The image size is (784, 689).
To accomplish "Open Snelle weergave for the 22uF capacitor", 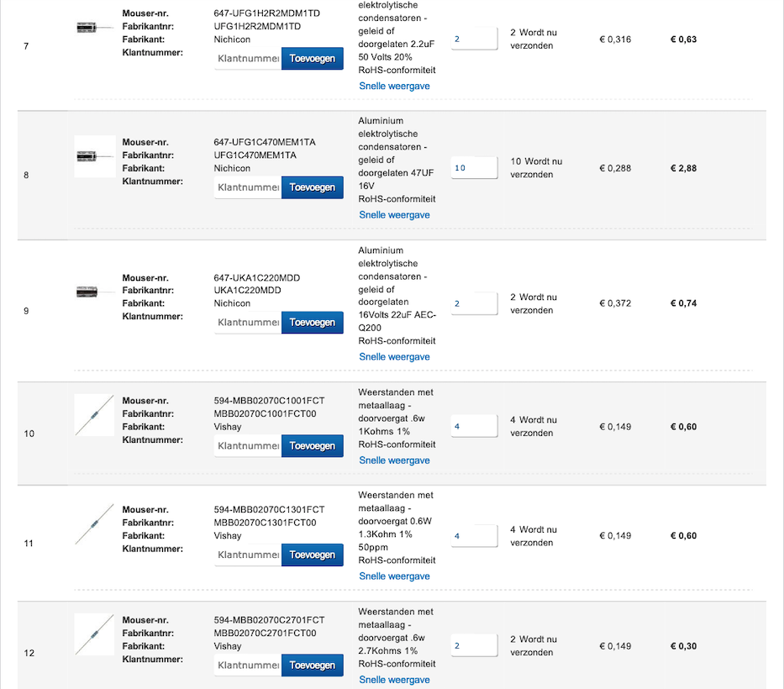I will click(x=394, y=357).
